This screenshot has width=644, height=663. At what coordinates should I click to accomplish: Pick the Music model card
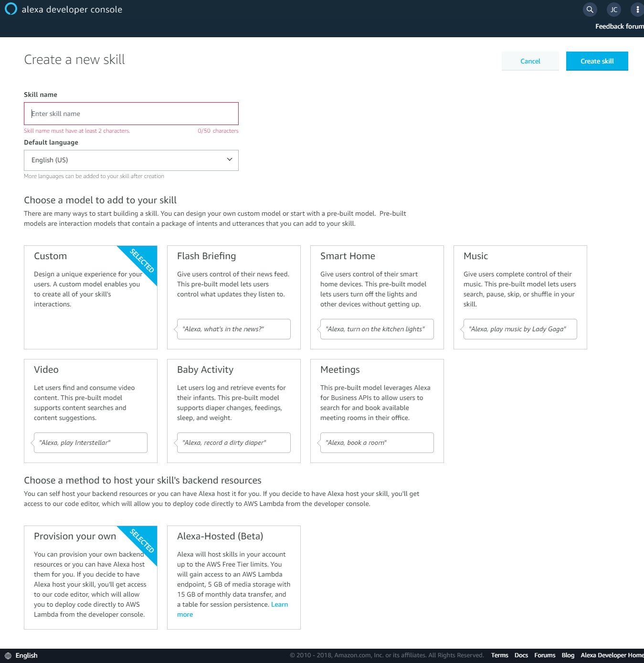click(520, 297)
